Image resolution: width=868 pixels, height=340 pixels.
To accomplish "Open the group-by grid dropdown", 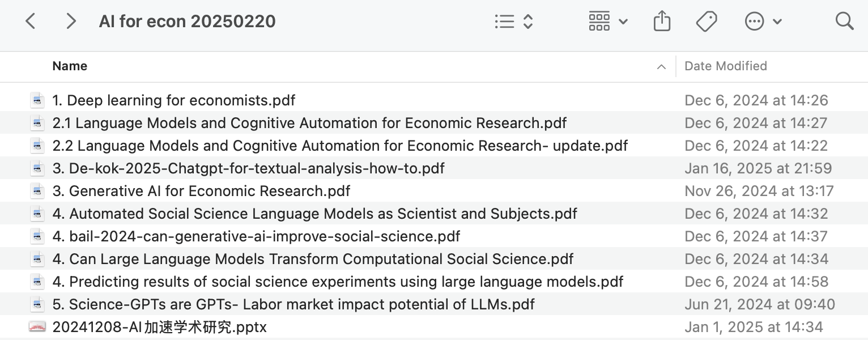I will 608,22.
